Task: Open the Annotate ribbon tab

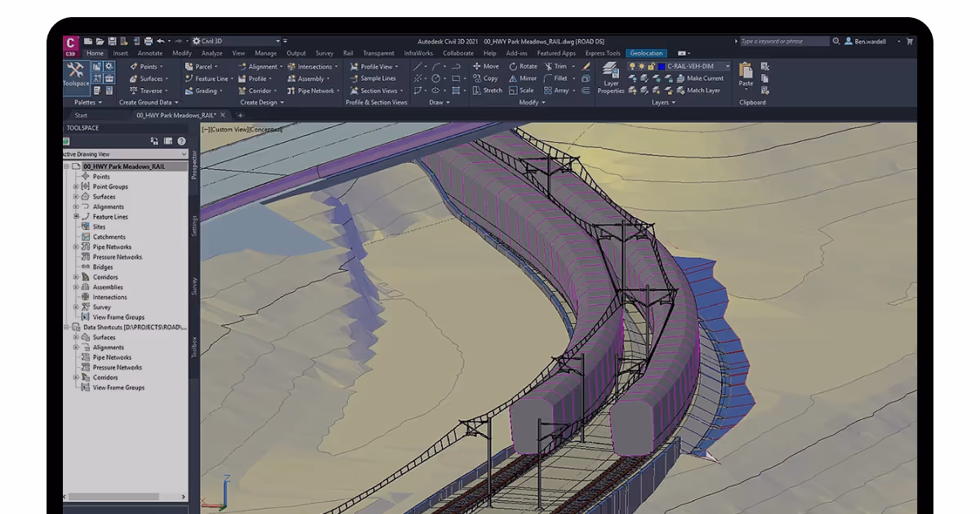Action: 149,53
